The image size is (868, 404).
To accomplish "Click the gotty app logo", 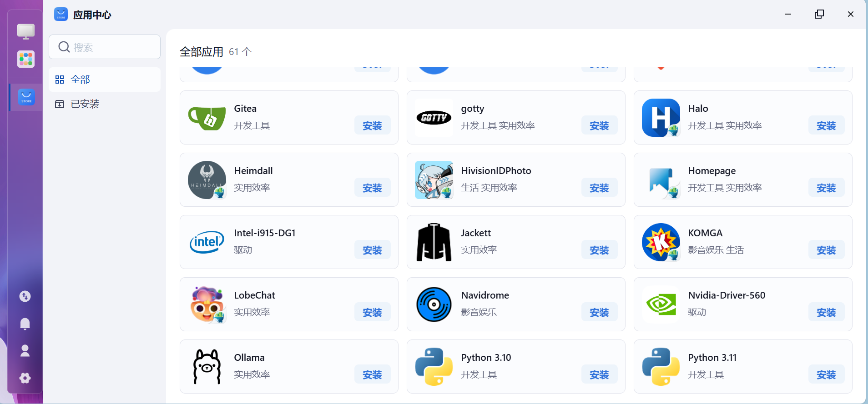I will click(434, 118).
